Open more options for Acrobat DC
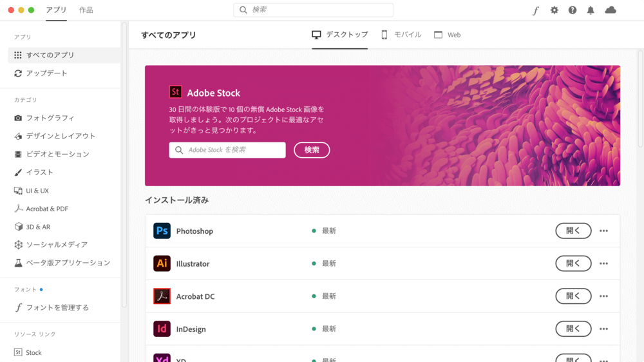The width and height of the screenshot is (644, 362). point(603,296)
